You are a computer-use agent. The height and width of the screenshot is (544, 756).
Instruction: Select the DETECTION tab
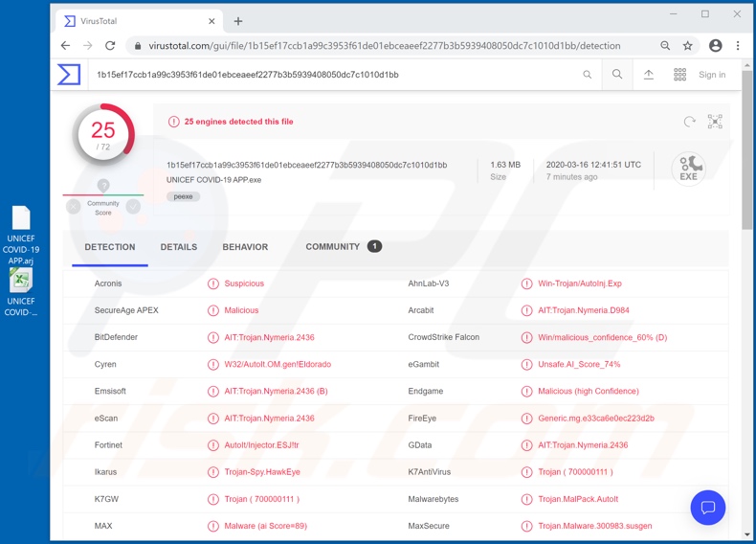(110, 247)
